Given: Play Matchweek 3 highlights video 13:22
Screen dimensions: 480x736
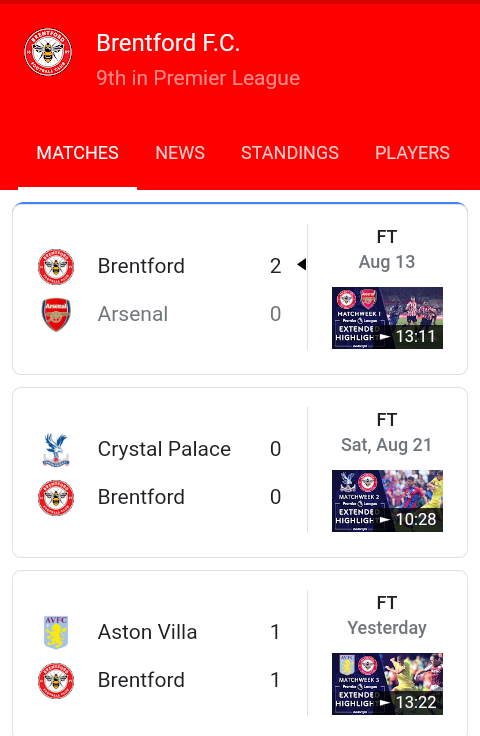Looking at the screenshot, I should tap(387, 684).
